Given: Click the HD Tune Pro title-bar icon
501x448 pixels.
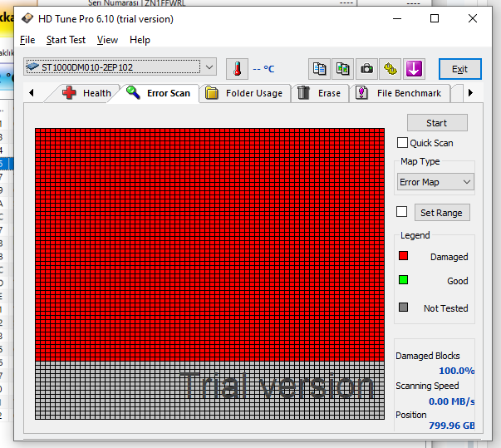Looking at the screenshot, I should [x=27, y=18].
